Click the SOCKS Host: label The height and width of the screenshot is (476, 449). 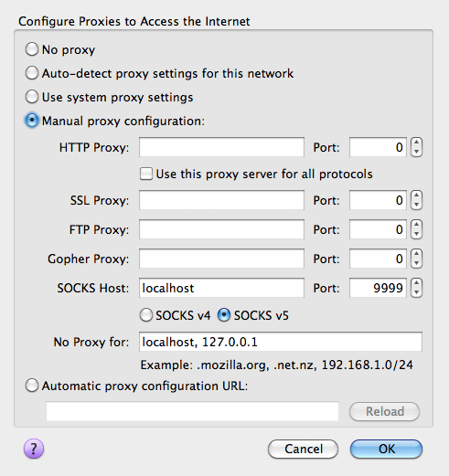coord(93,288)
